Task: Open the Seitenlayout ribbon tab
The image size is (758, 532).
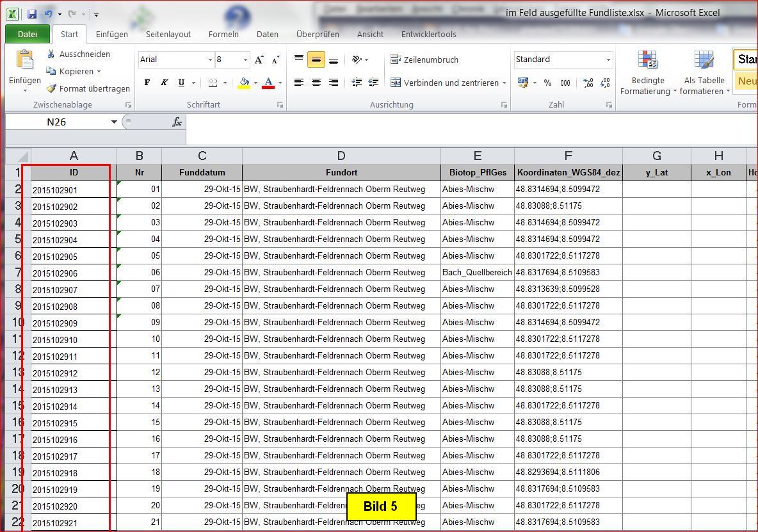Action: [168, 34]
